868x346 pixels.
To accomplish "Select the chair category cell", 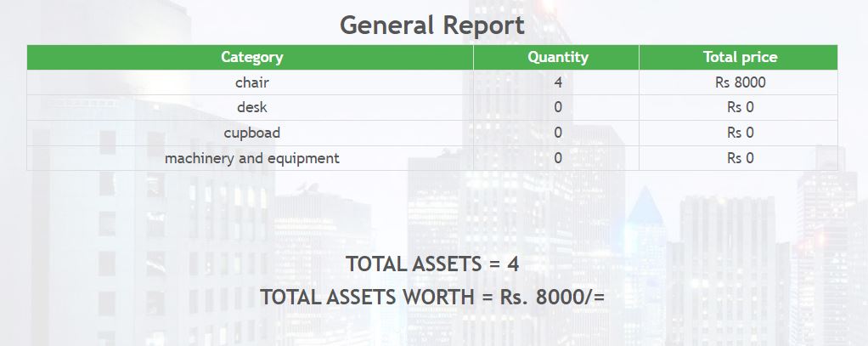I will pos(251,83).
